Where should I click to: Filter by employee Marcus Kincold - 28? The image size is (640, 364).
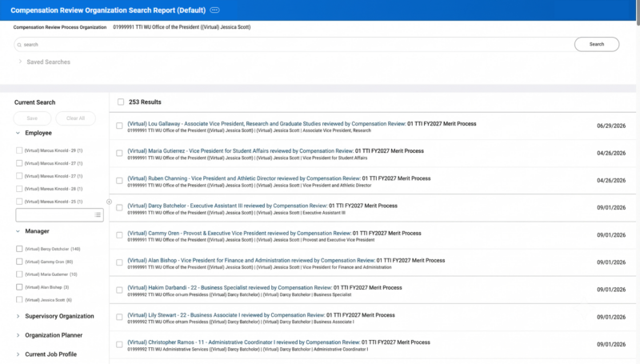click(19, 189)
